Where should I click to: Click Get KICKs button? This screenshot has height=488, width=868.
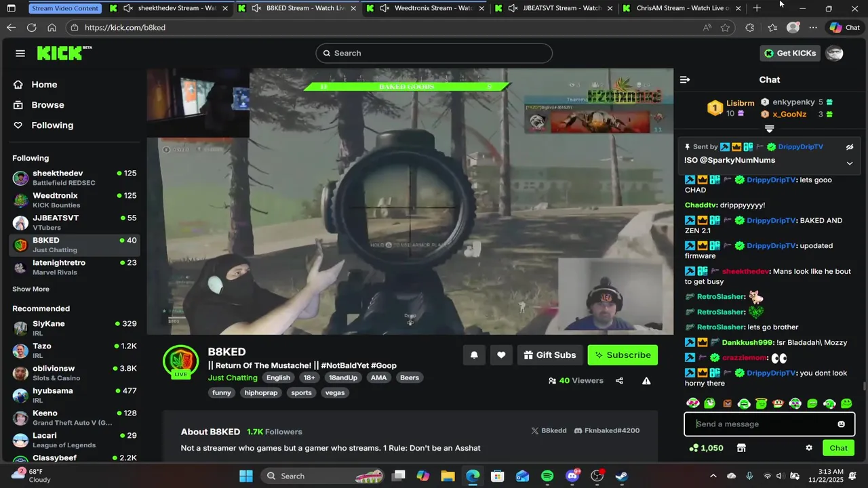790,53
